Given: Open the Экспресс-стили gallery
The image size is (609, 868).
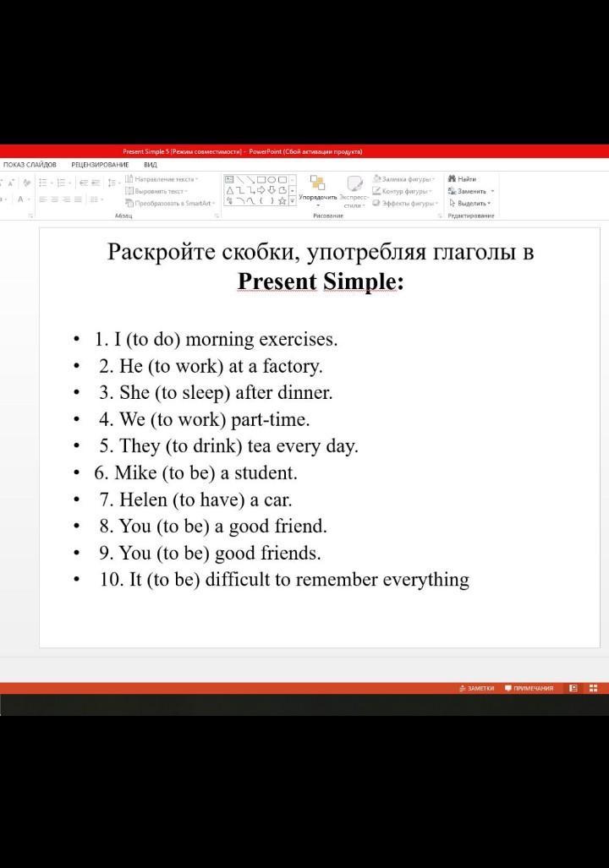Looking at the screenshot, I should [x=354, y=192].
